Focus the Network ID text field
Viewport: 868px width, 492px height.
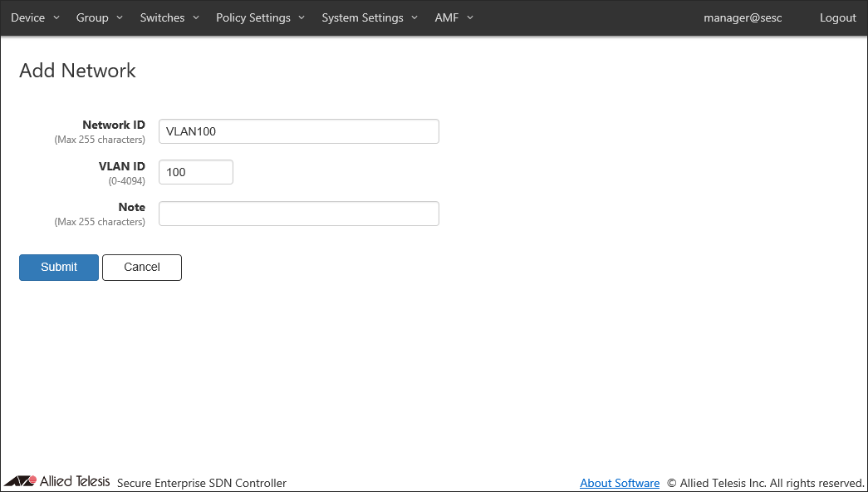click(x=298, y=131)
